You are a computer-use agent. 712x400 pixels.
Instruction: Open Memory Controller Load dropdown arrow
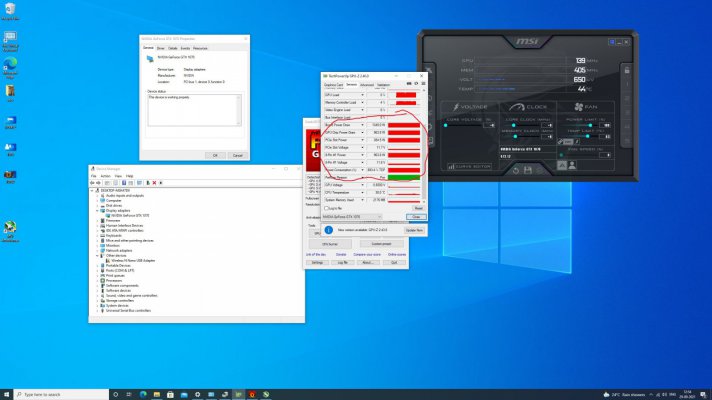coord(362,103)
